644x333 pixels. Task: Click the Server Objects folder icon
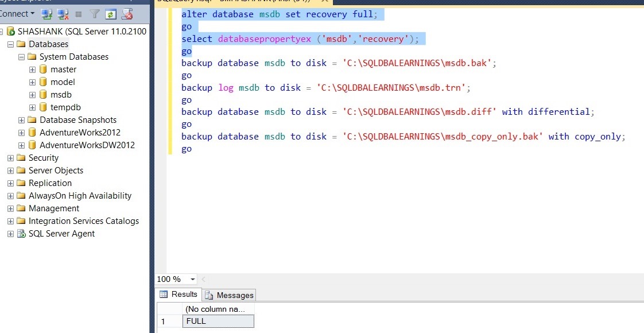pyautogui.click(x=21, y=171)
